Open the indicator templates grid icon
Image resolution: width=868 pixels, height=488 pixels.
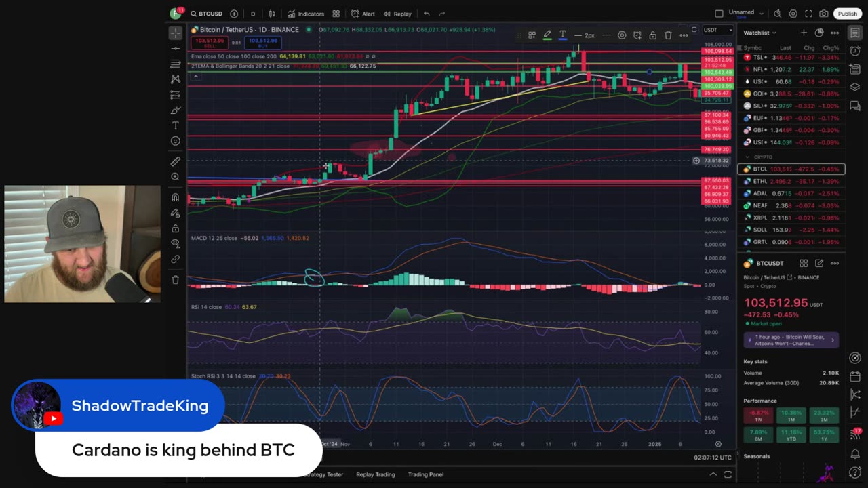point(336,14)
